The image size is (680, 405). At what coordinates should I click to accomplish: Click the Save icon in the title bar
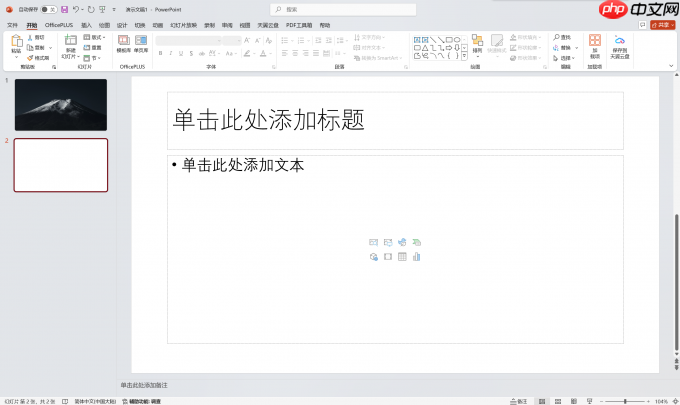tap(64, 9)
